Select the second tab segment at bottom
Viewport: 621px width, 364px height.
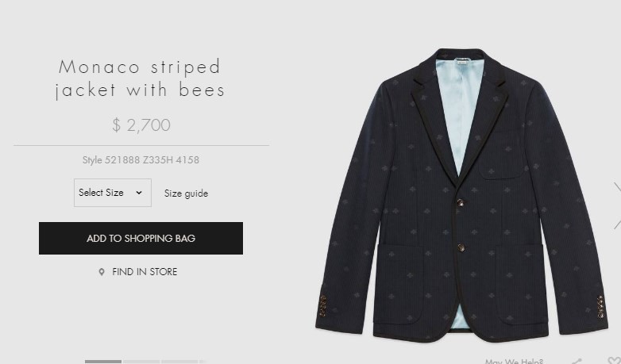(x=141, y=362)
